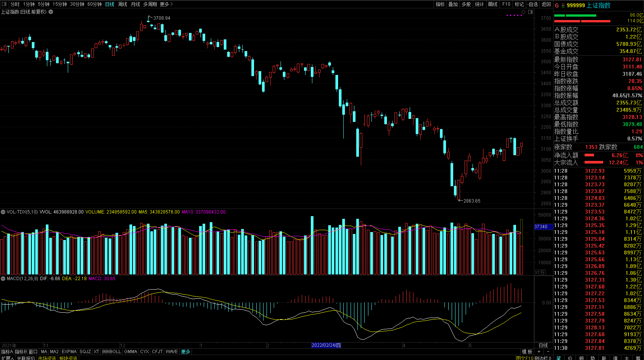Apply the MA indicator
The width and height of the screenshot is (644, 360).
[44, 352]
